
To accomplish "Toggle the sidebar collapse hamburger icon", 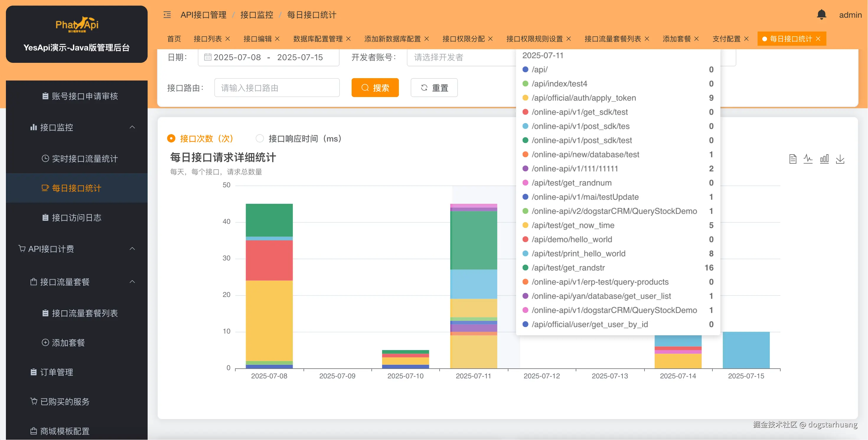I will pyautogui.click(x=167, y=14).
